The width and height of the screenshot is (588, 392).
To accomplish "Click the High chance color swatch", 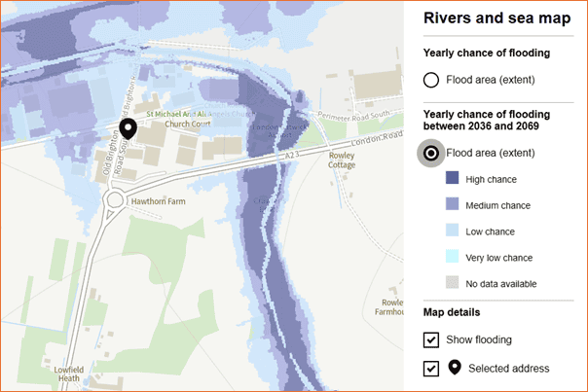I will [452, 178].
